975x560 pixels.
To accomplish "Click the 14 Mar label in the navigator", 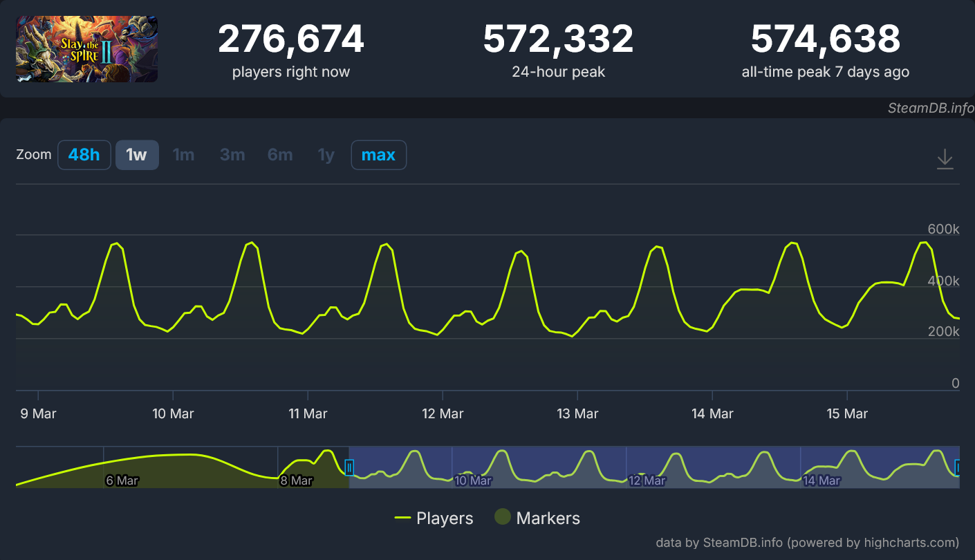I will point(821,480).
